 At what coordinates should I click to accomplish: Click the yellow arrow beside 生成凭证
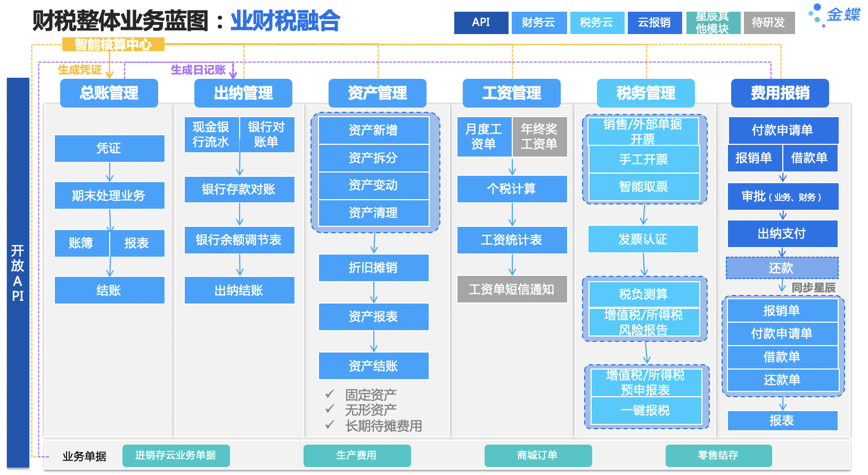(x=109, y=70)
